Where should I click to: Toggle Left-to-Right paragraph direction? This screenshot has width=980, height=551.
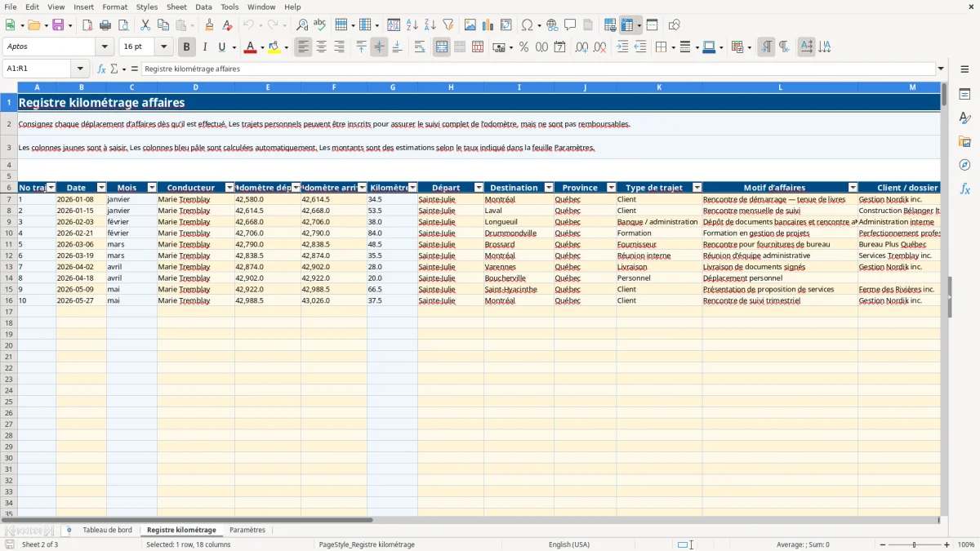(x=766, y=47)
